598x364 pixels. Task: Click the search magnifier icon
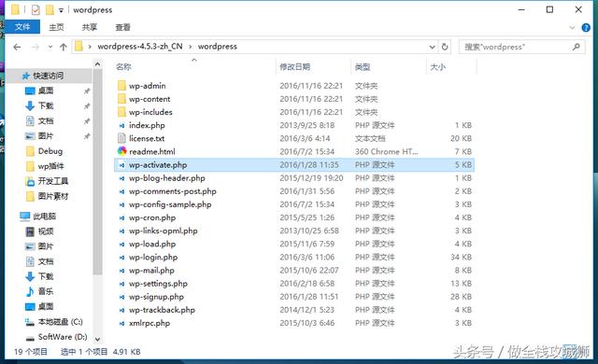point(576,47)
